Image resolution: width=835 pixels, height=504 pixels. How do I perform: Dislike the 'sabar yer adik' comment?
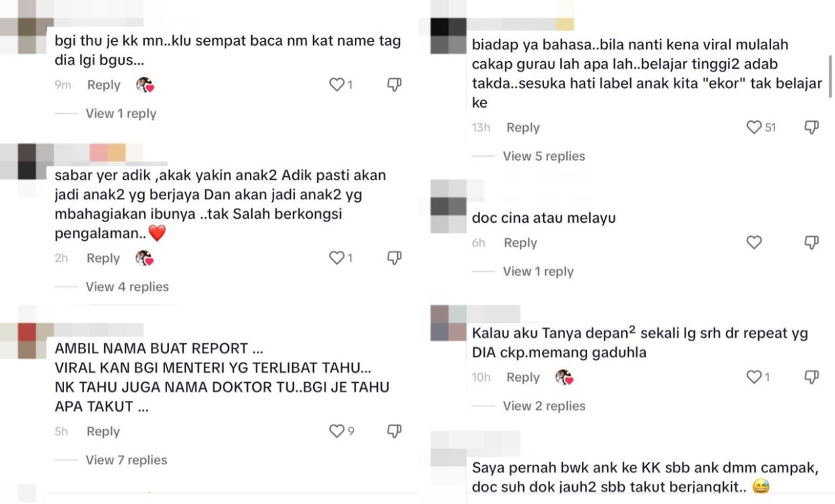(395, 258)
